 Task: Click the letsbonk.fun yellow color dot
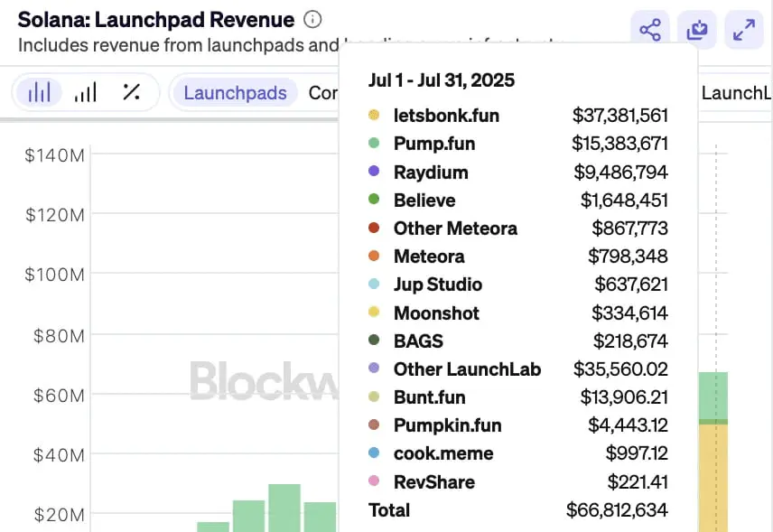click(374, 115)
